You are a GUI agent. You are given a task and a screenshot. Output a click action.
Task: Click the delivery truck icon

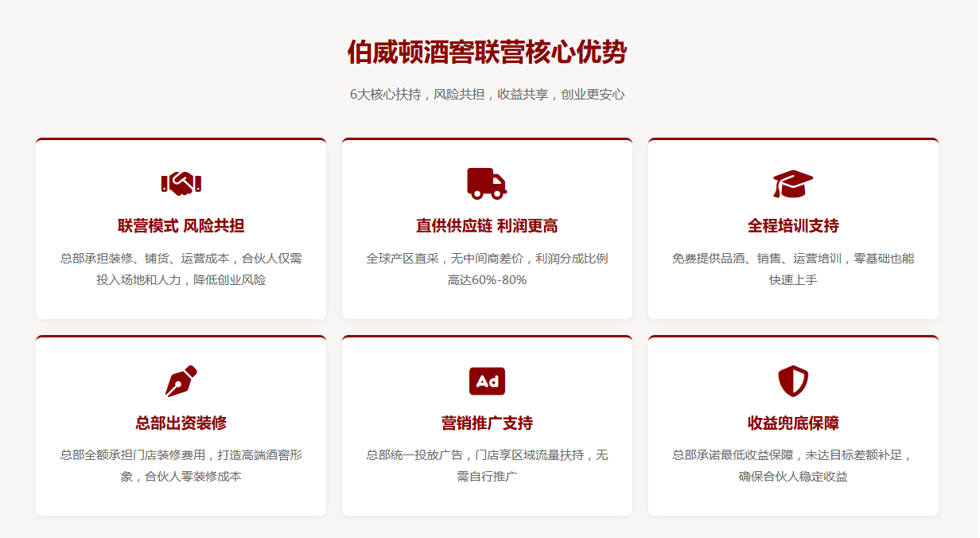[x=487, y=183]
